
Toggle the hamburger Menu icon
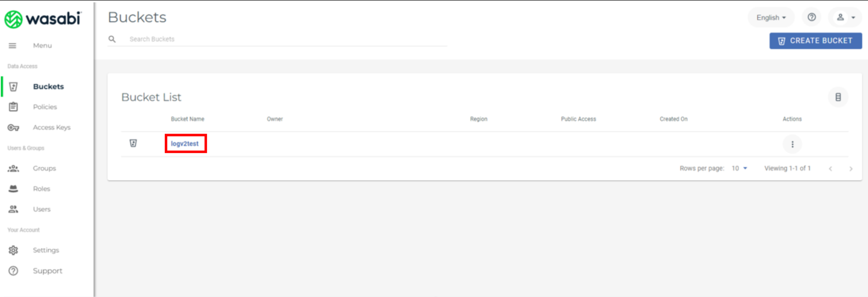point(12,46)
